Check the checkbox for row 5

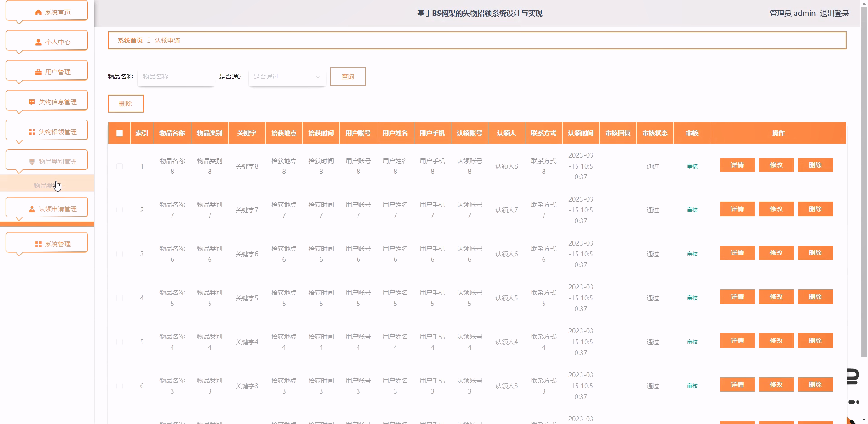(119, 342)
